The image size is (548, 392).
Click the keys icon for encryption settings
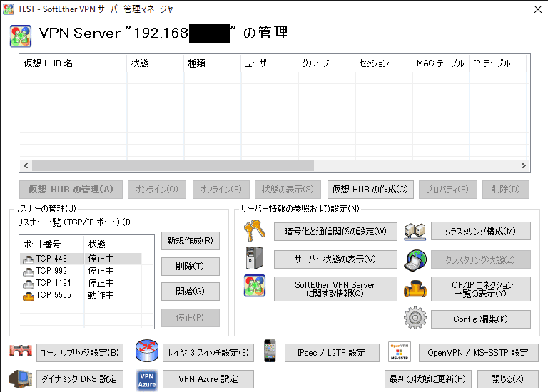coord(255,231)
